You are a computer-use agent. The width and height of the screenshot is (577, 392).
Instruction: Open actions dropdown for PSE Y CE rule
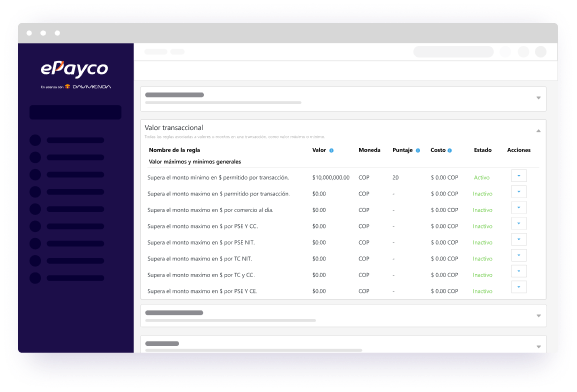tap(519, 287)
